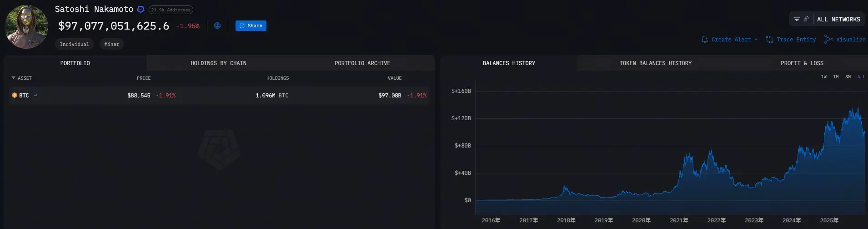
Task: Open the globe icon beside portfolio value
Action: (x=217, y=26)
